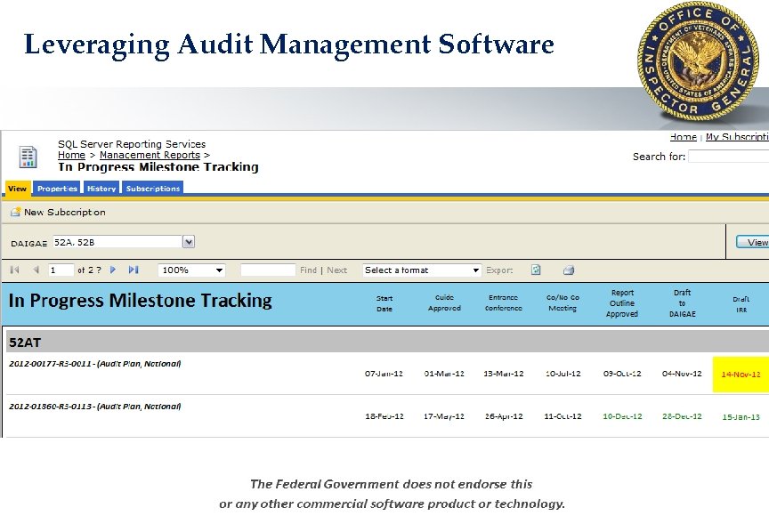Viewport: 769px width, 532px height.
Task: Click the In Progress Milestone Tracking report title
Action: [x=141, y=301]
